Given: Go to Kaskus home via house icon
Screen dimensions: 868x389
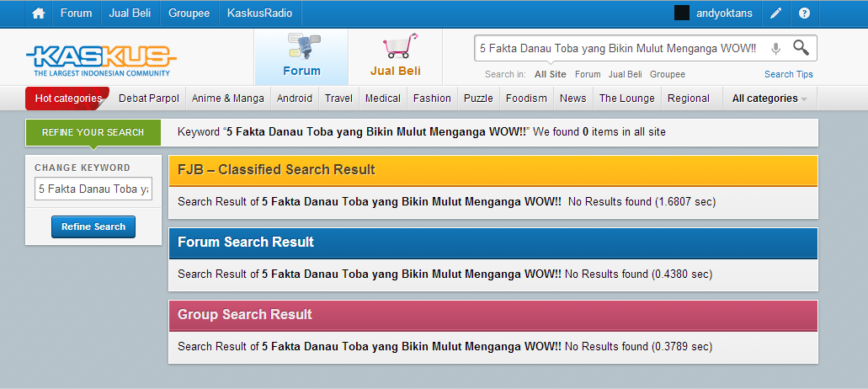Looking at the screenshot, I should point(38,13).
